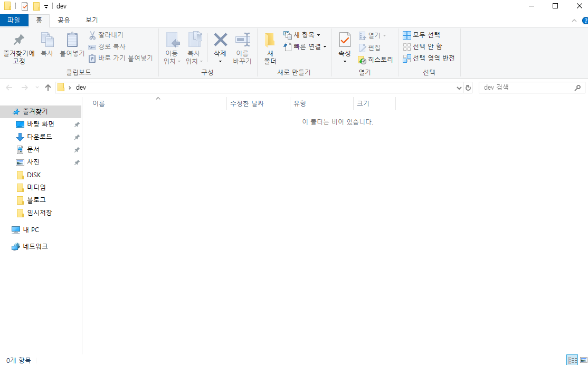
Task: Select 잘라내기 (Cut) in the ribbon
Action: click(x=106, y=34)
